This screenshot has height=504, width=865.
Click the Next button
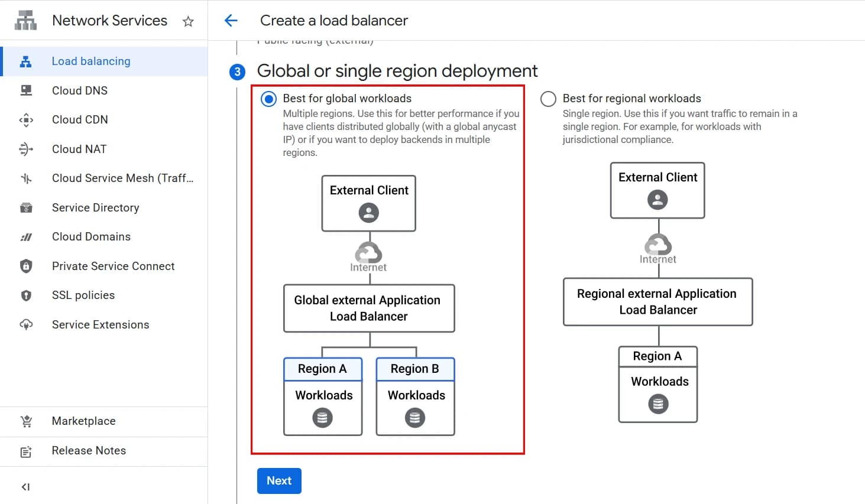click(x=278, y=480)
